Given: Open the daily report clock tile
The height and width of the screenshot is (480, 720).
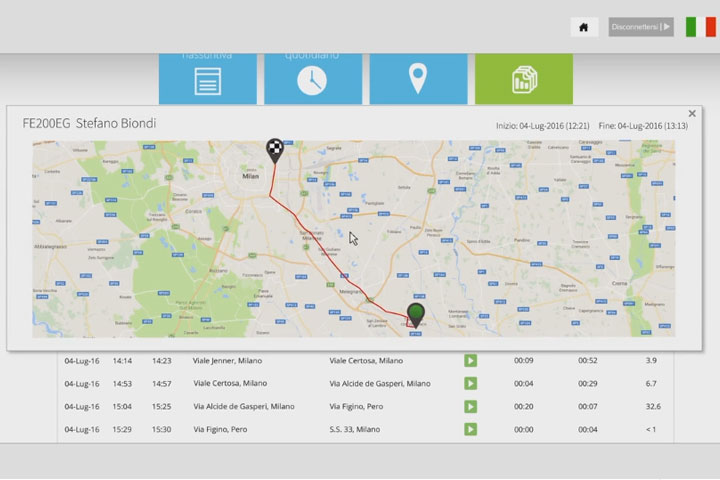Looking at the screenshot, I should click(312, 79).
